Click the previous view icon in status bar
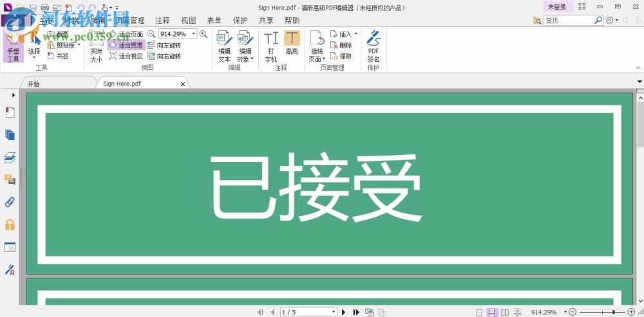Image resolution: width=644 pixels, height=317 pixels. click(369, 312)
